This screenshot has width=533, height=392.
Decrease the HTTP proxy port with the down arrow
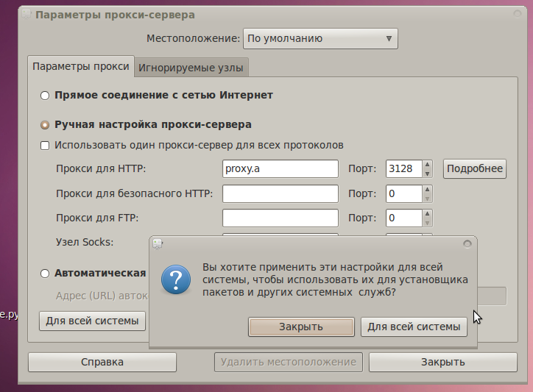point(428,174)
